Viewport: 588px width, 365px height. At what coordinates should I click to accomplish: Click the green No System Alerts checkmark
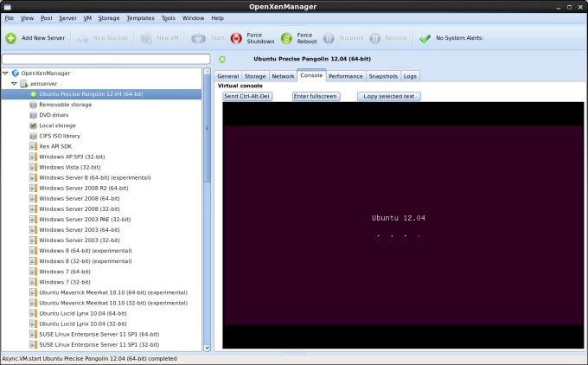(x=425, y=38)
